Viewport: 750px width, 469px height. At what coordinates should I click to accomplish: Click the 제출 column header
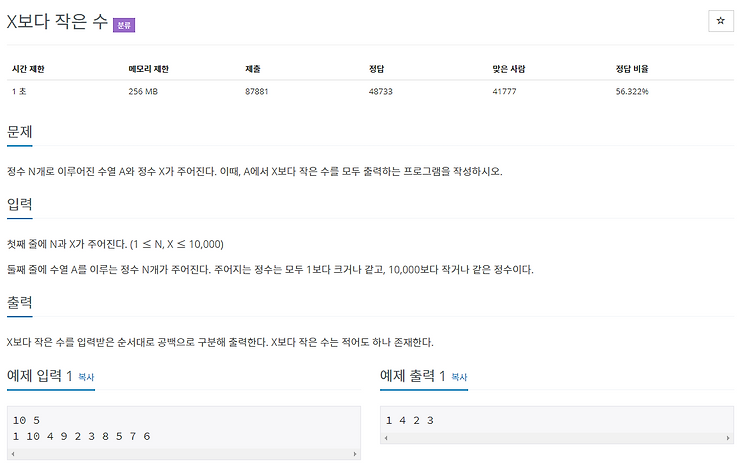[253, 69]
